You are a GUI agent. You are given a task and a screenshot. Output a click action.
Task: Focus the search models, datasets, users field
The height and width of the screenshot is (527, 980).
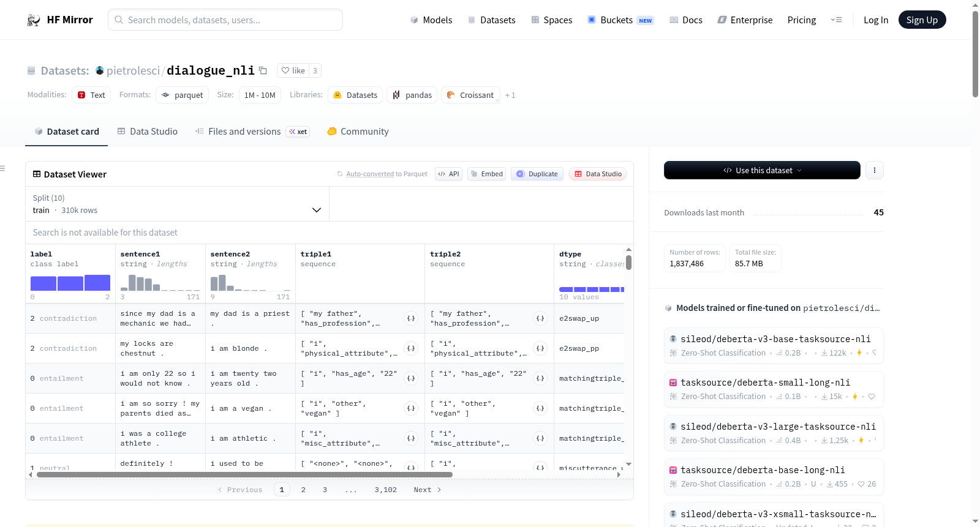225,20
